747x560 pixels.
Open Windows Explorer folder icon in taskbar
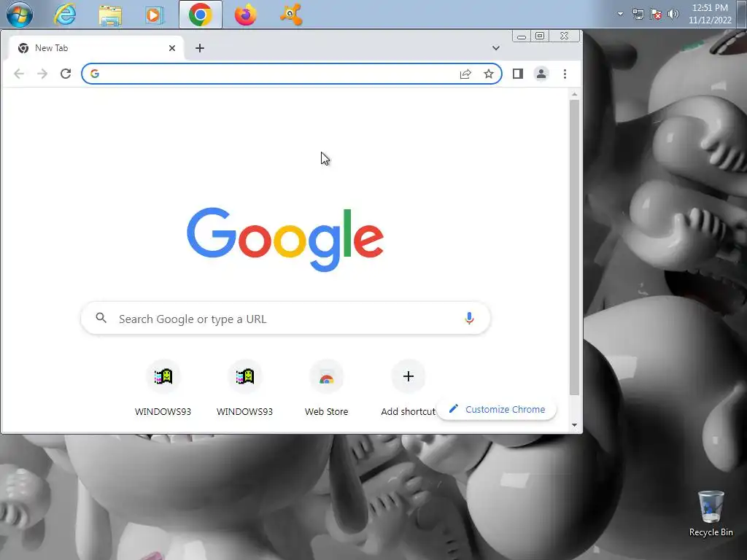coord(110,15)
